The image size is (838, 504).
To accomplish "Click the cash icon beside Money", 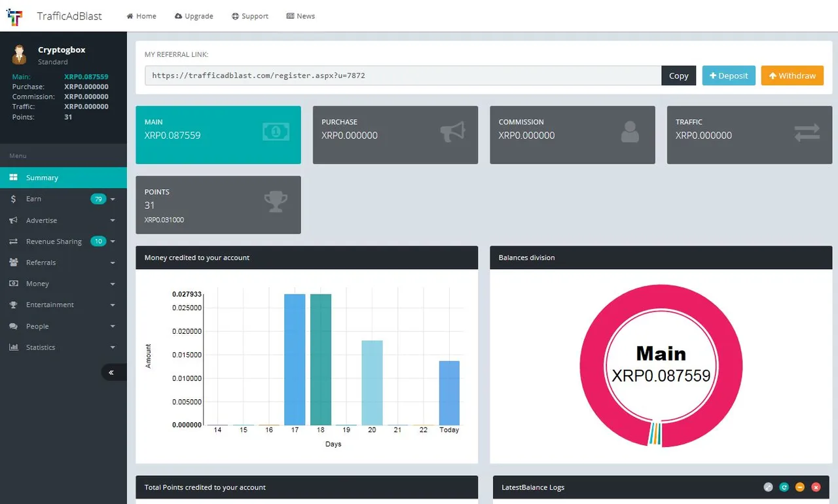I will 13,283.
